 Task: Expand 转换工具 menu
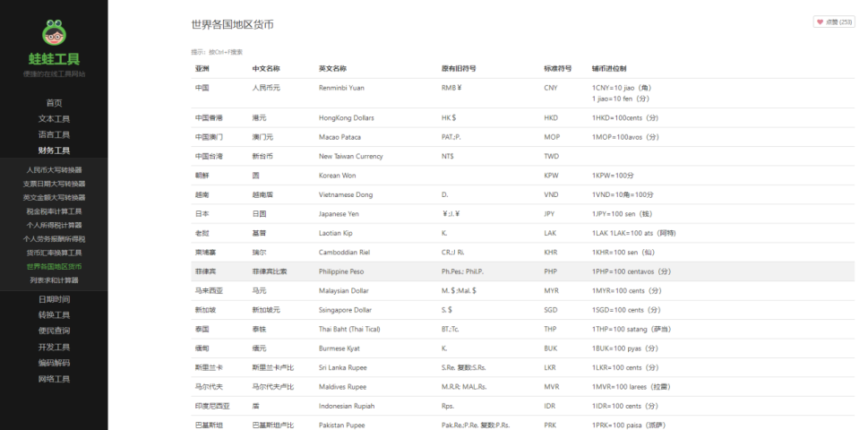pyautogui.click(x=55, y=315)
